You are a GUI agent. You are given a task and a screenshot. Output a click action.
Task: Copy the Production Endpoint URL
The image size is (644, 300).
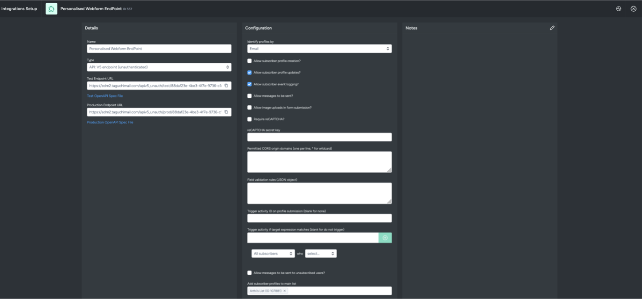pos(226,112)
